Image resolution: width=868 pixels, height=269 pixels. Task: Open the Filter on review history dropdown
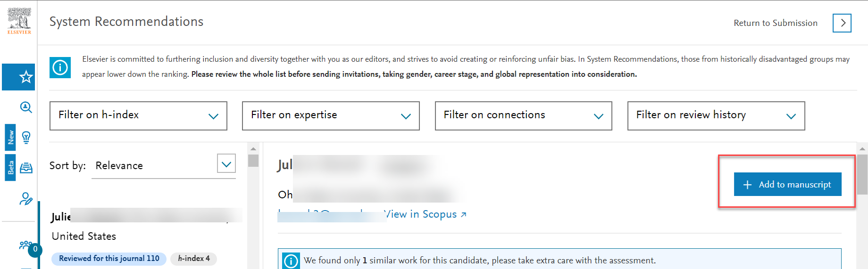coord(716,115)
